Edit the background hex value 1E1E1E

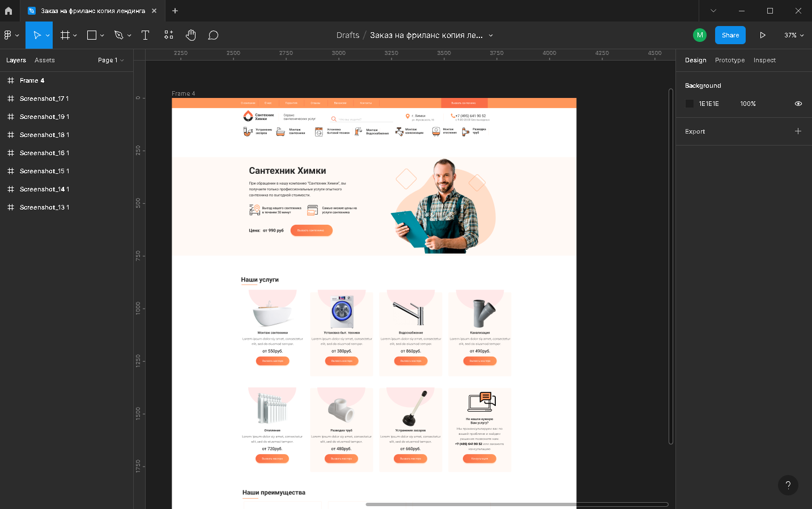(709, 104)
